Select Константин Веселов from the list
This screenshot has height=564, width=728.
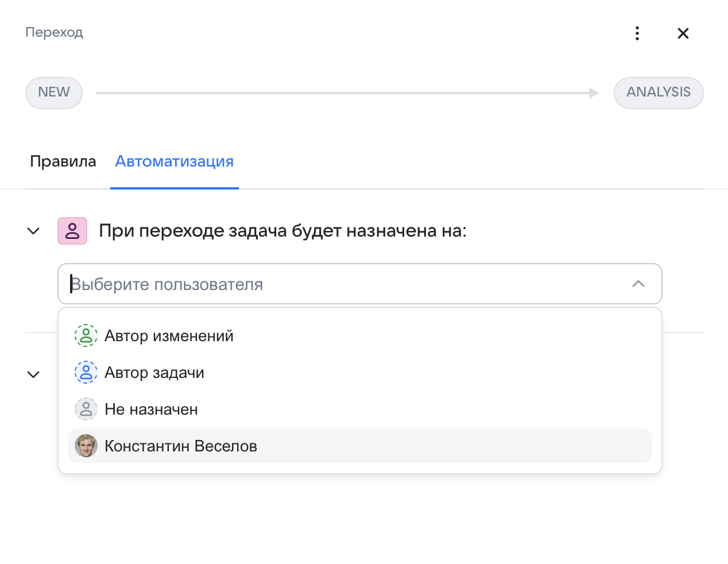click(181, 446)
